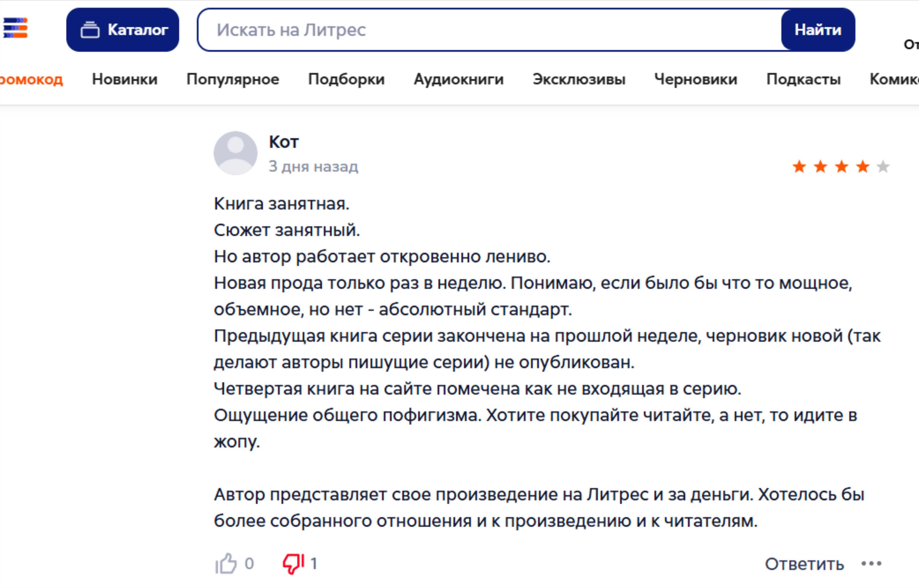Open the Промокод menu item

(31, 79)
